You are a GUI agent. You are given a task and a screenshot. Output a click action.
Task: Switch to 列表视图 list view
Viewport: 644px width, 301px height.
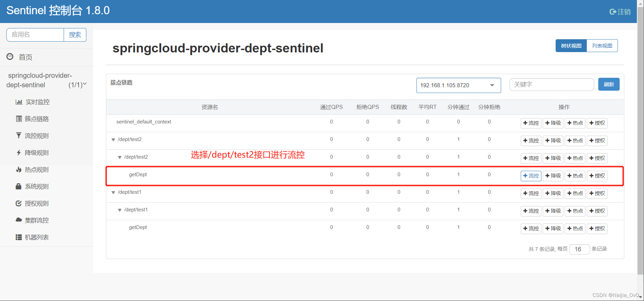(x=602, y=46)
